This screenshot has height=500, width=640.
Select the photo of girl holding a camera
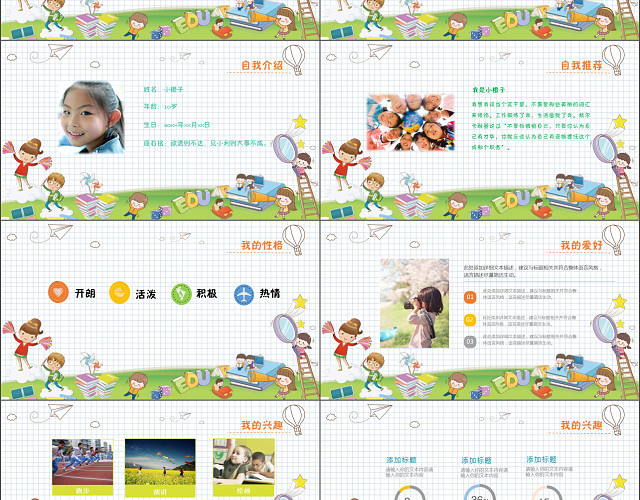click(x=415, y=303)
